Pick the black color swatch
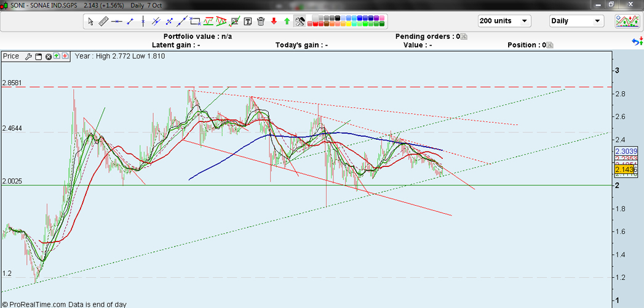Screen dimensions: 644x308 338,18
